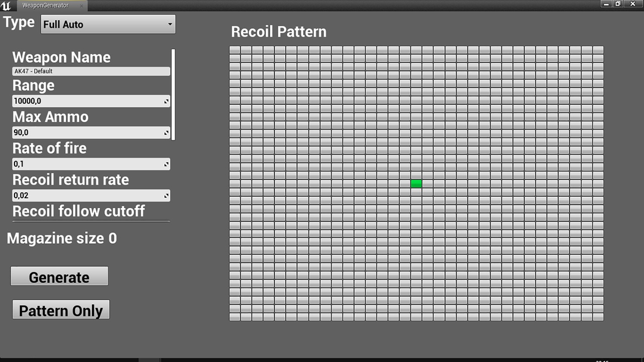Click the Unreal Engine logo icon

7,6
